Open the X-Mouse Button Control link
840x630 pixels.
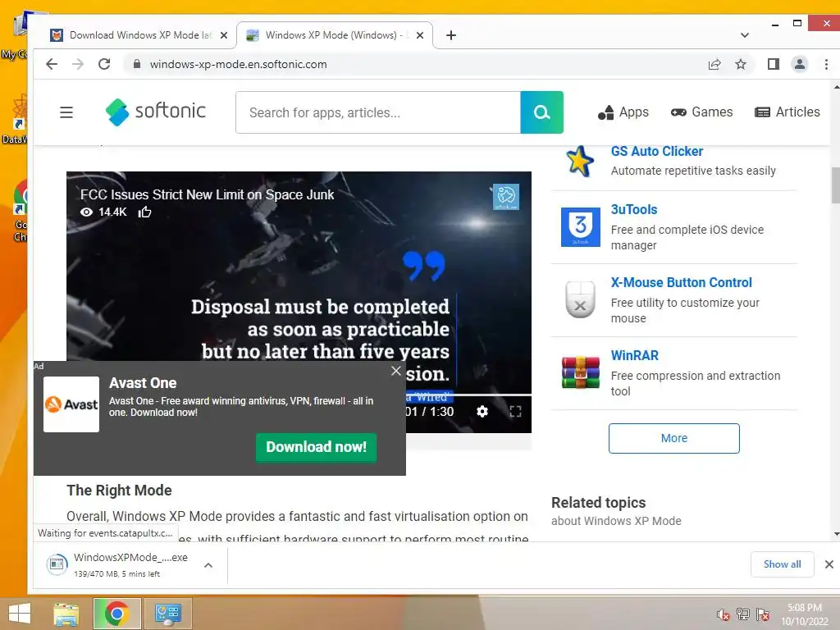click(x=681, y=282)
